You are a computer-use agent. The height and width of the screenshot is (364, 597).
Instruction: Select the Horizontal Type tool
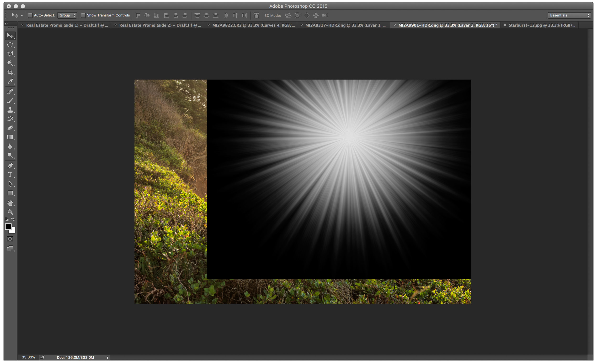[x=10, y=175]
